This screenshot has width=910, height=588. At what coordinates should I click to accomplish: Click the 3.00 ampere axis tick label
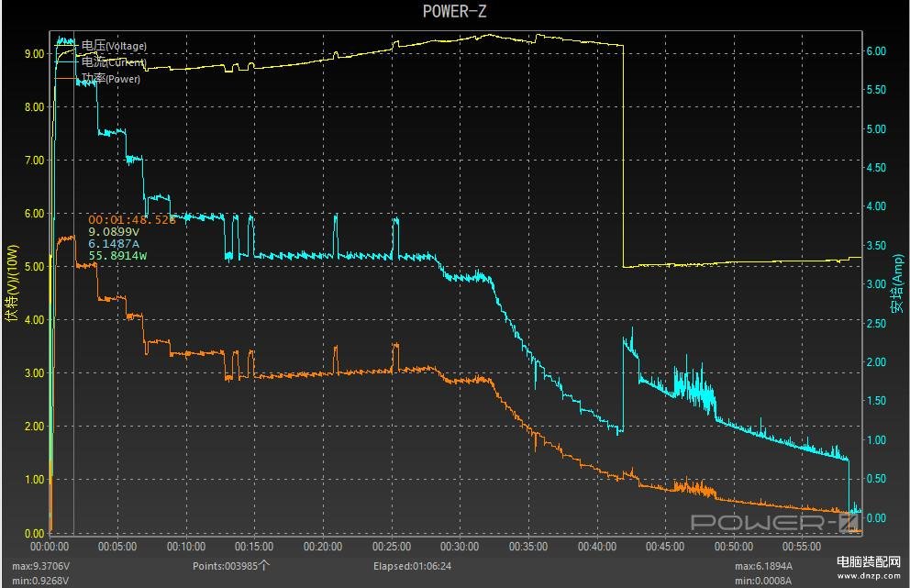876,283
